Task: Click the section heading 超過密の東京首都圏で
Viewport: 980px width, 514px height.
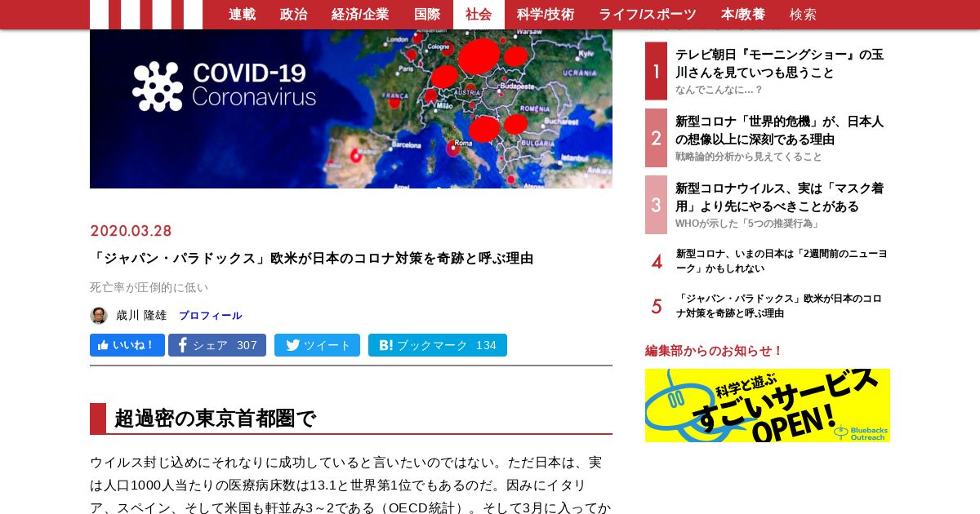Action: pos(215,419)
